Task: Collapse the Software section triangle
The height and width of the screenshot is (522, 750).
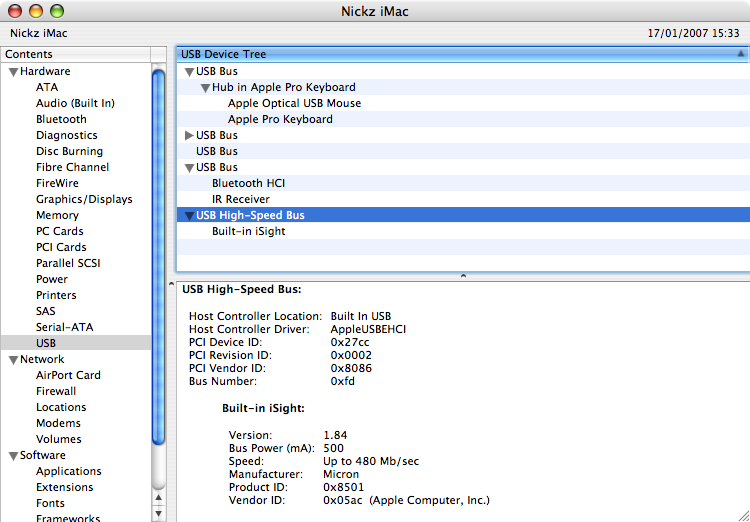Action: click(13, 456)
